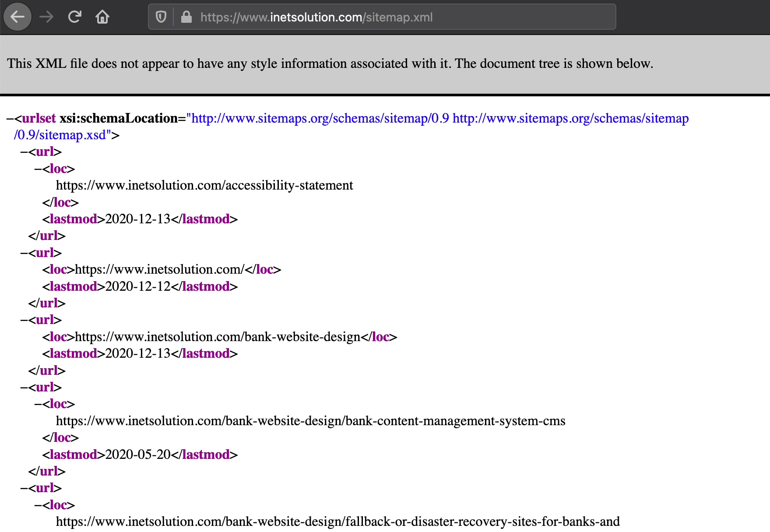Screen dimensions: 770x532
Task: Click the forward navigation arrow
Action: (x=46, y=17)
